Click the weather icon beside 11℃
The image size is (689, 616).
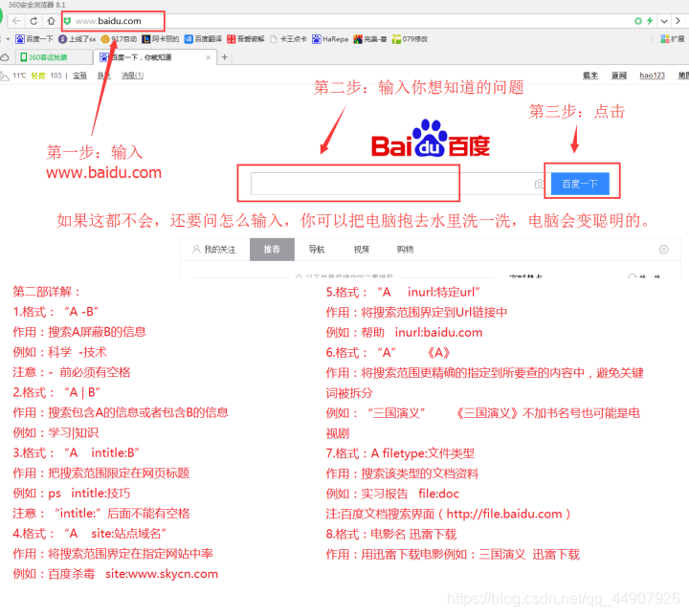coord(5,76)
